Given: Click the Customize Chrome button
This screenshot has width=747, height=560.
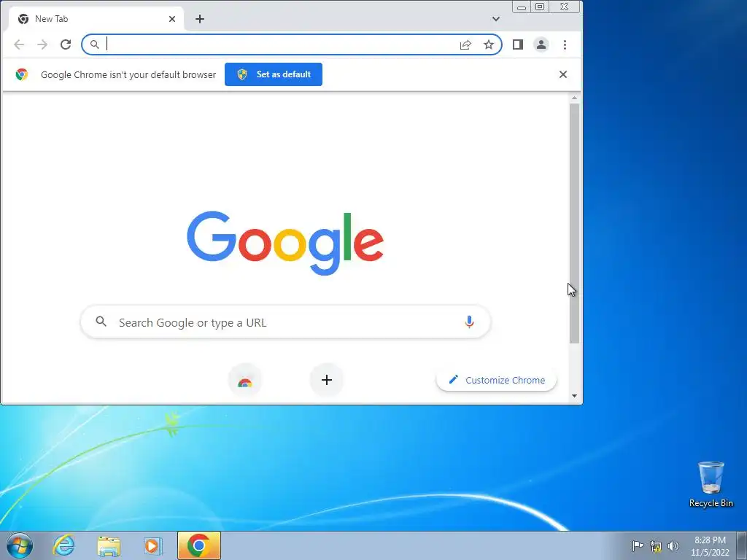Looking at the screenshot, I should click(496, 380).
